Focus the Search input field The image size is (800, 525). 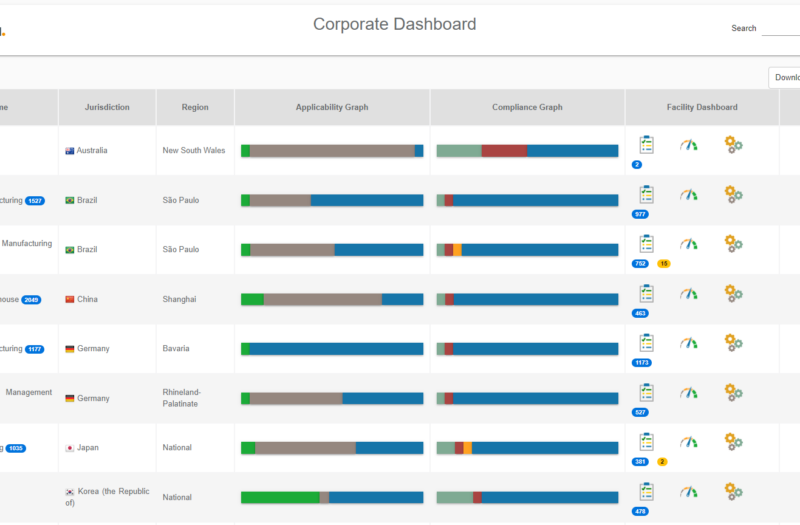click(780, 28)
